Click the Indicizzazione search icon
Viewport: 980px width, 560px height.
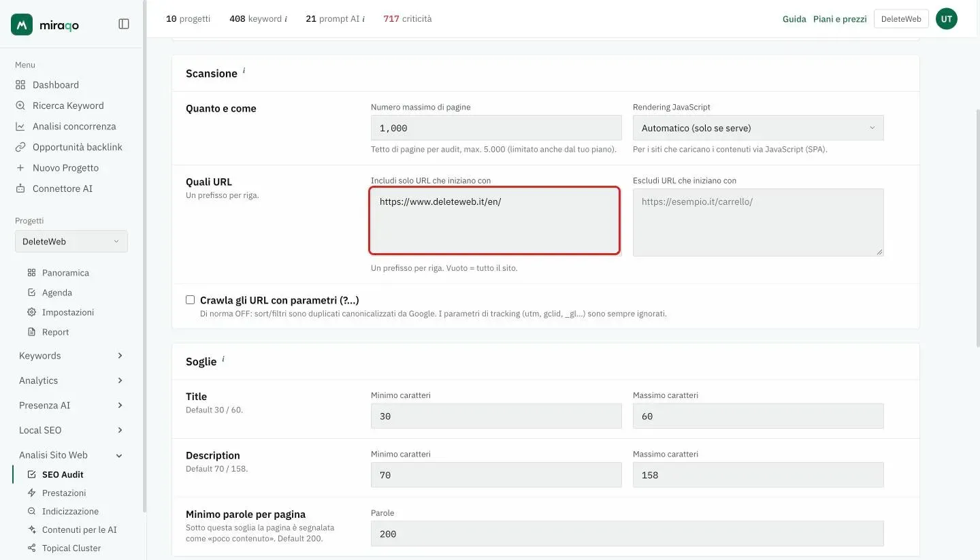(x=31, y=512)
